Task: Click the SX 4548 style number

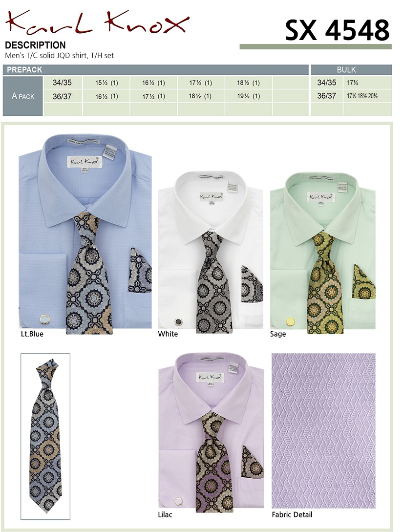Action: [x=337, y=30]
